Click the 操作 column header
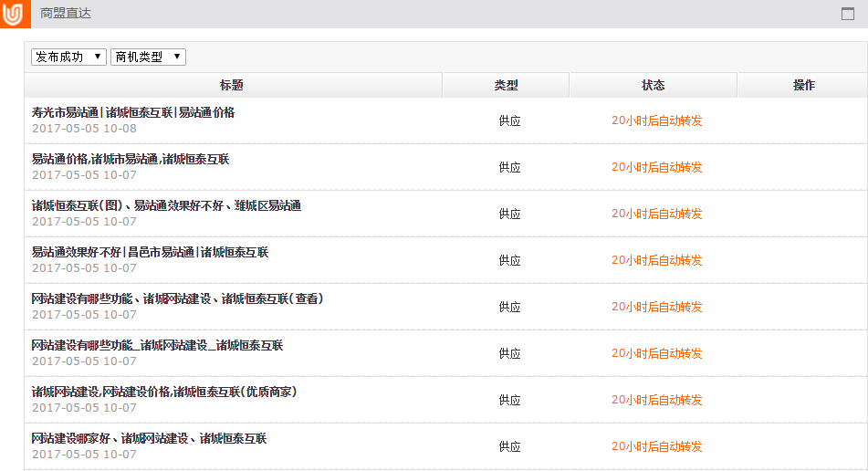Viewport: 868px width, 471px height. coord(803,85)
